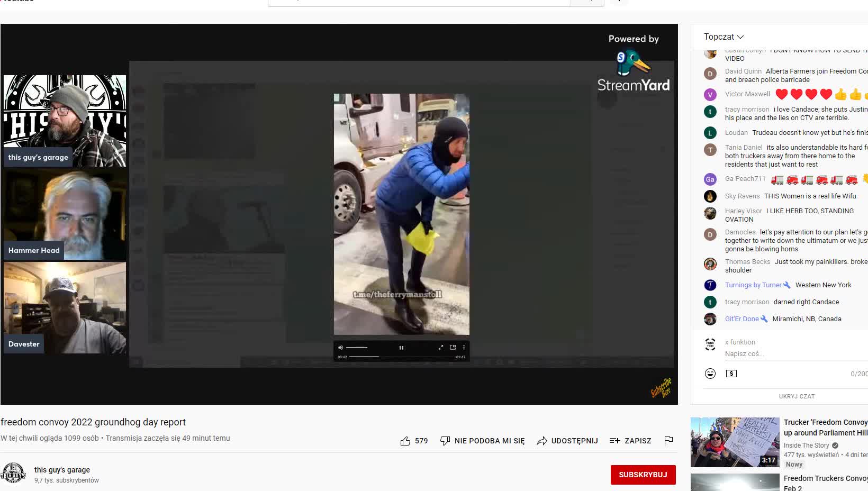Click the David Quinn username in chat
The width and height of the screenshot is (868, 491).
pos(743,71)
